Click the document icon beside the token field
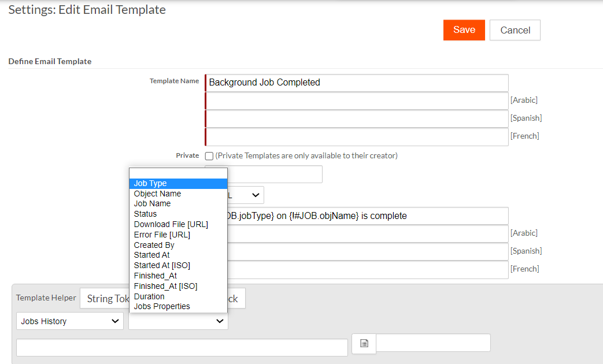Image resolution: width=603 pixels, height=364 pixels. click(364, 343)
